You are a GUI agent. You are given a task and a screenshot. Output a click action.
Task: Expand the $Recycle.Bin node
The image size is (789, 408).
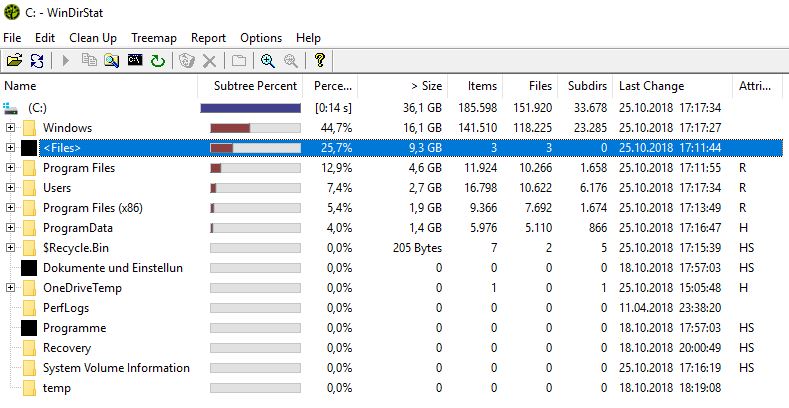click(x=11, y=248)
